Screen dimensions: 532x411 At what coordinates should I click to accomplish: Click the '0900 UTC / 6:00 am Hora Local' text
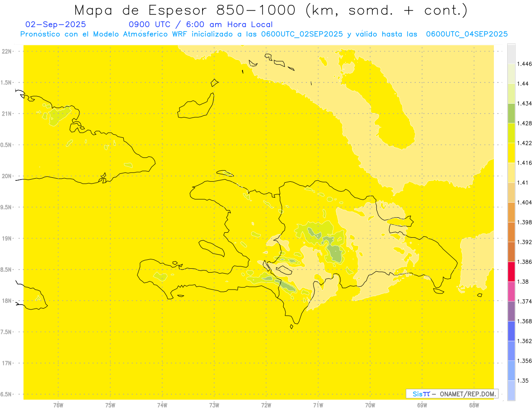201,24
